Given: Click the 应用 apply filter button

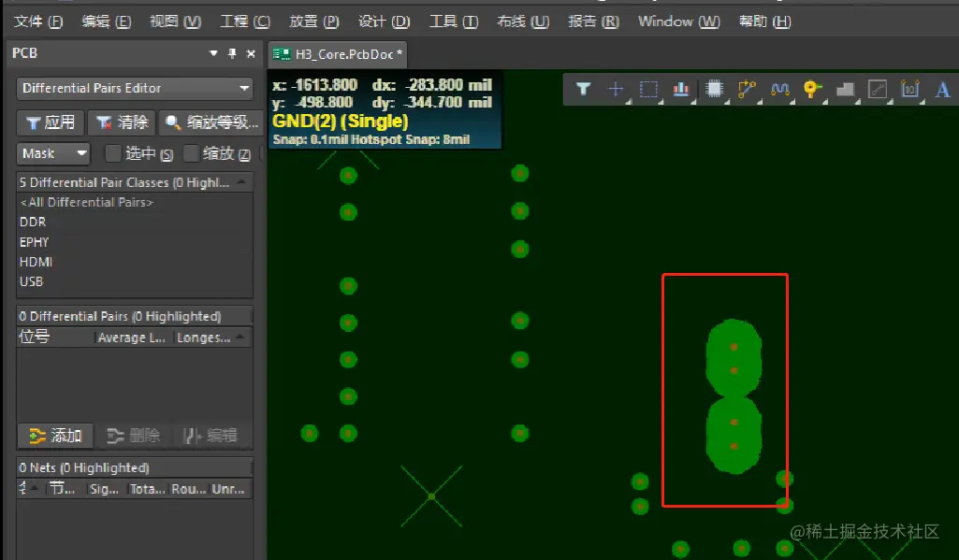Looking at the screenshot, I should click(x=51, y=122).
